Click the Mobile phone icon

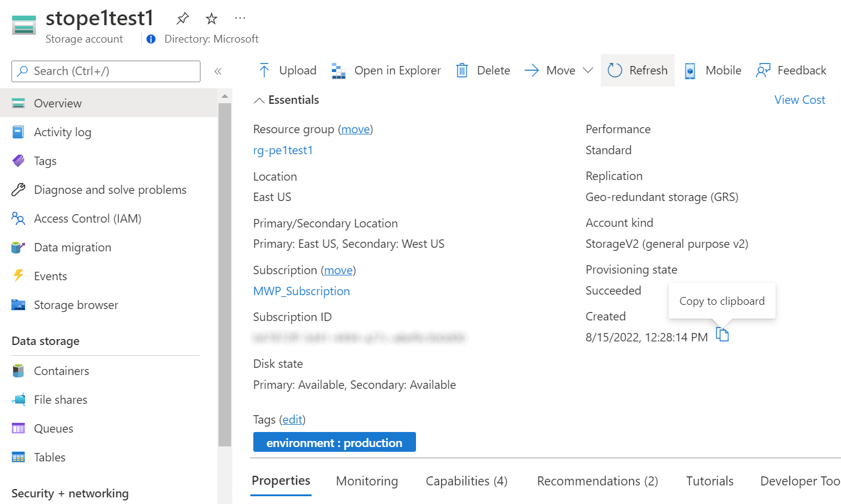click(690, 71)
